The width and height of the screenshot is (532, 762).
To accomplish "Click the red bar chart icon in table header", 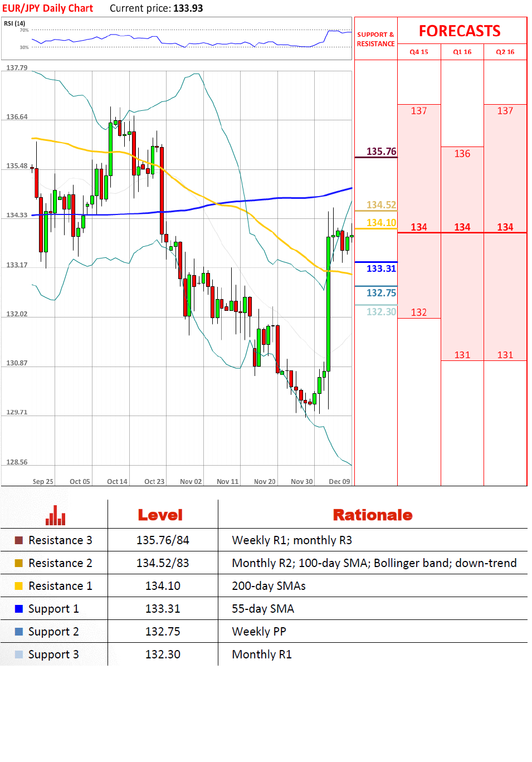I will pyautogui.click(x=56, y=515).
